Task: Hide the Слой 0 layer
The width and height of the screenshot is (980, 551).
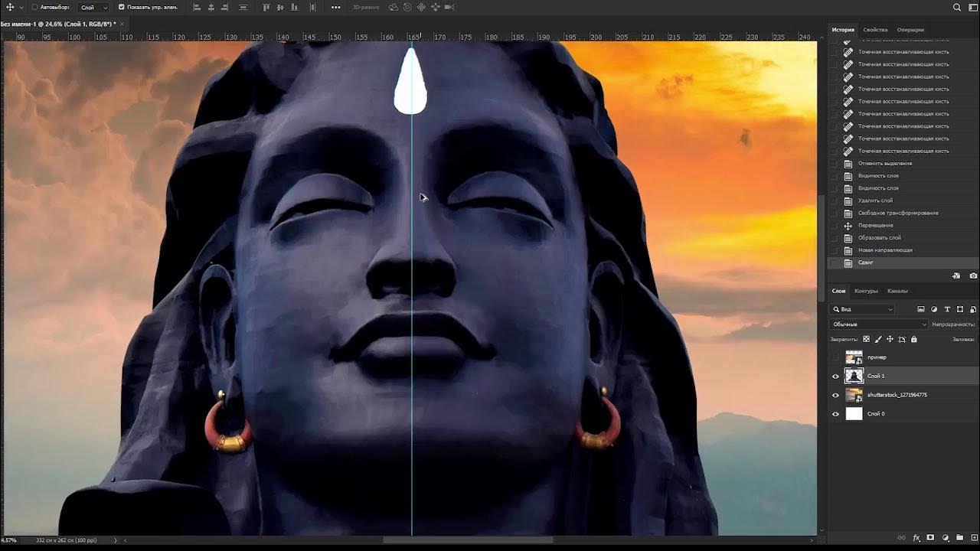Action: pos(835,414)
